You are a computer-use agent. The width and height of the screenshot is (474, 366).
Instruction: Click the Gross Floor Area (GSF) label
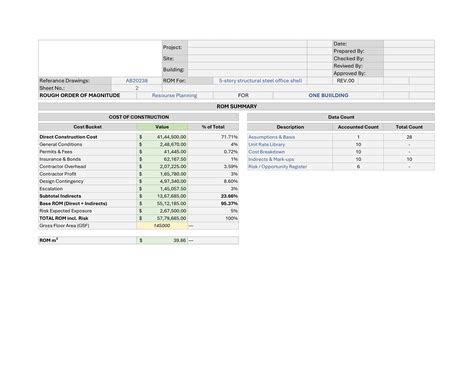pos(64,226)
